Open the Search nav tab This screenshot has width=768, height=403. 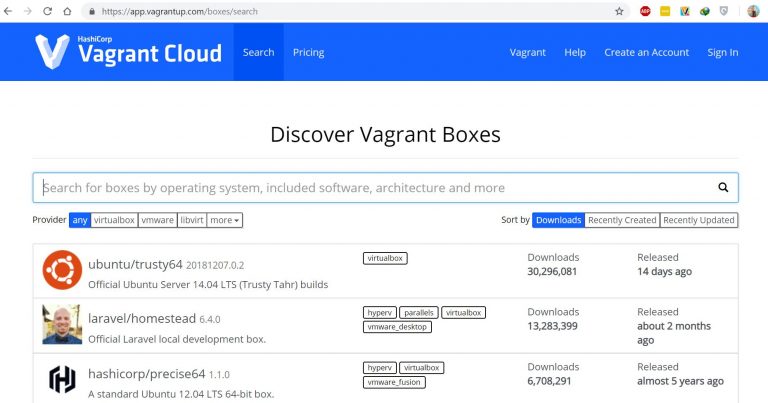[x=259, y=52]
